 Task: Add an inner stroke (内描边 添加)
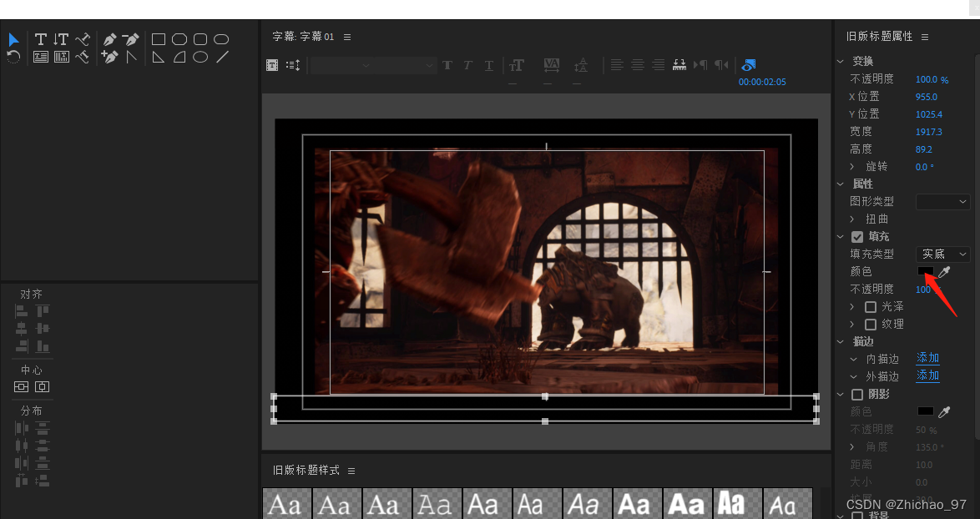click(927, 358)
